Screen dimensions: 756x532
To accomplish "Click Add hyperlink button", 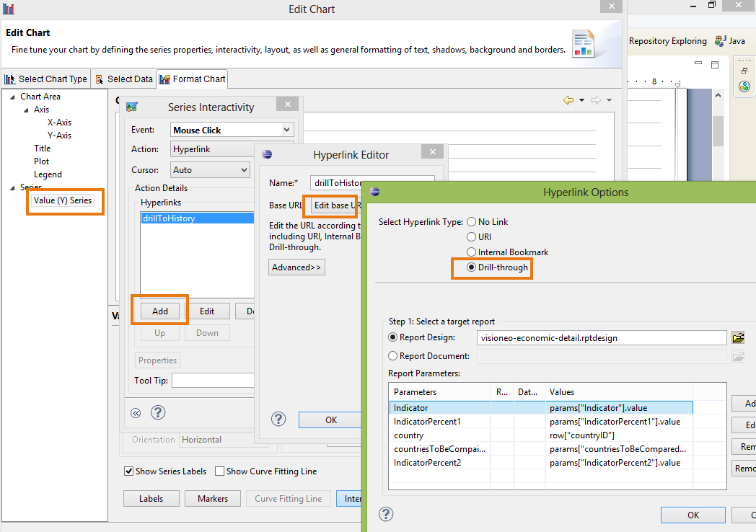I will pyautogui.click(x=160, y=311).
